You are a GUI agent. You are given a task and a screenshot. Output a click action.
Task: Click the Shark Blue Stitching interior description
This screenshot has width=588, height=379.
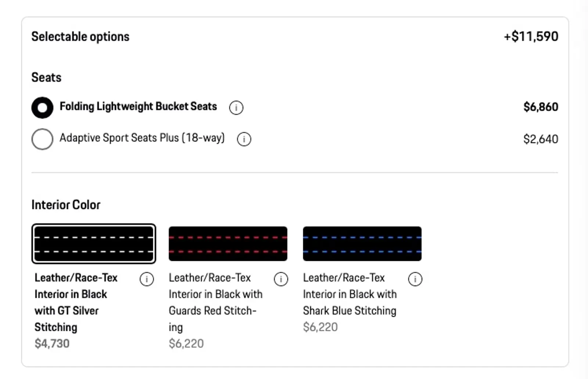[x=349, y=294]
